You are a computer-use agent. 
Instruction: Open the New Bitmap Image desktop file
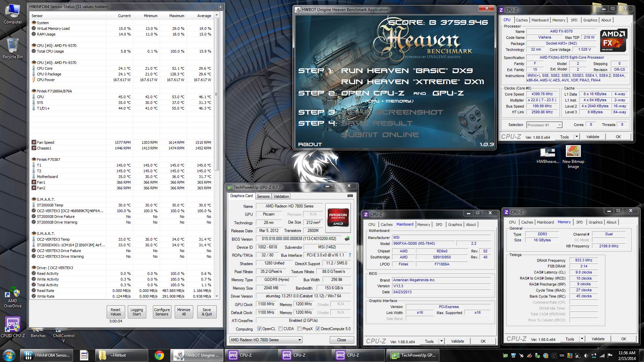(573, 157)
